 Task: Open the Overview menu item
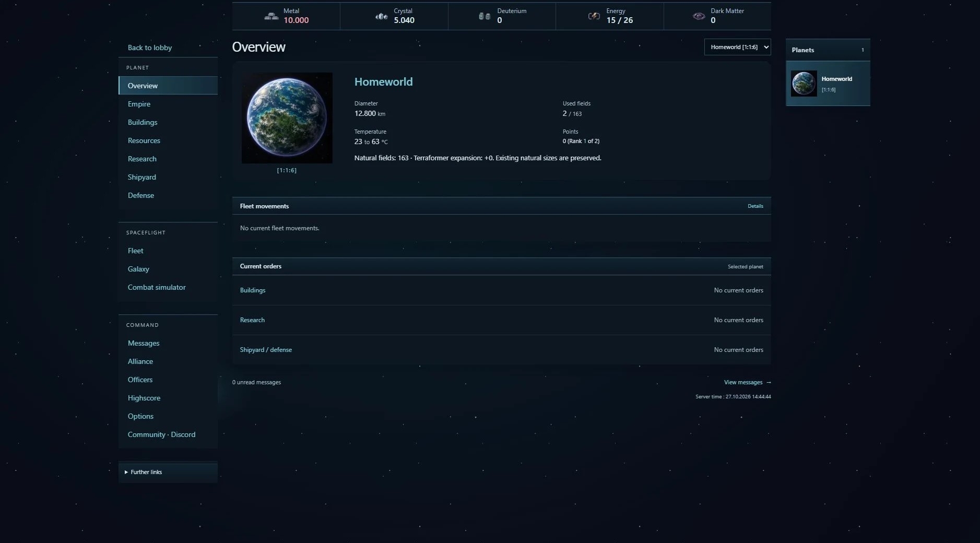(x=168, y=86)
